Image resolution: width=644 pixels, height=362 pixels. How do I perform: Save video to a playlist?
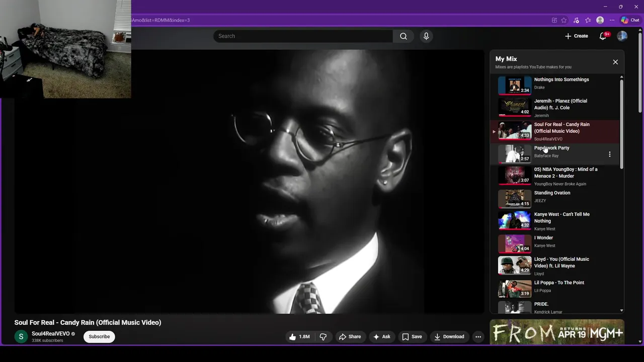(412, 337)
